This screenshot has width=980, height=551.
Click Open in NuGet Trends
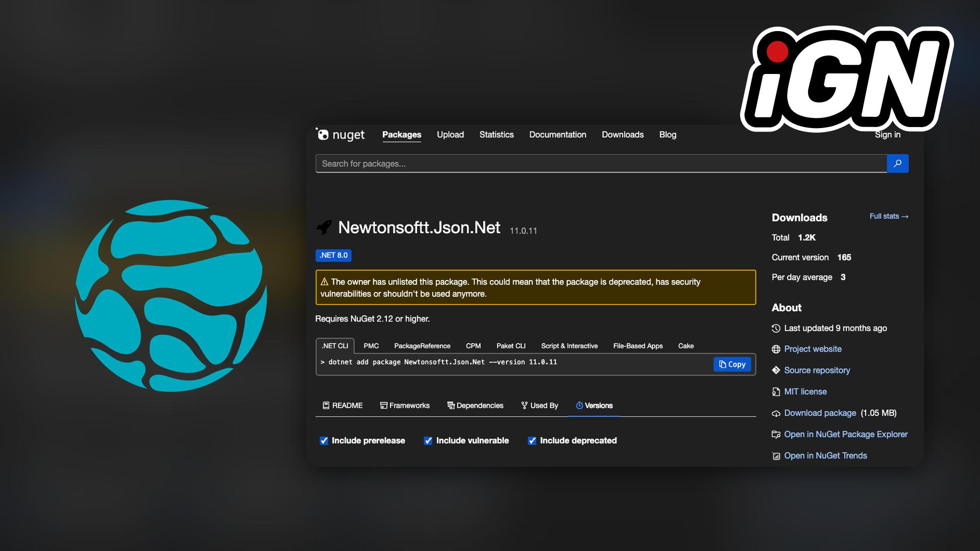825,456
